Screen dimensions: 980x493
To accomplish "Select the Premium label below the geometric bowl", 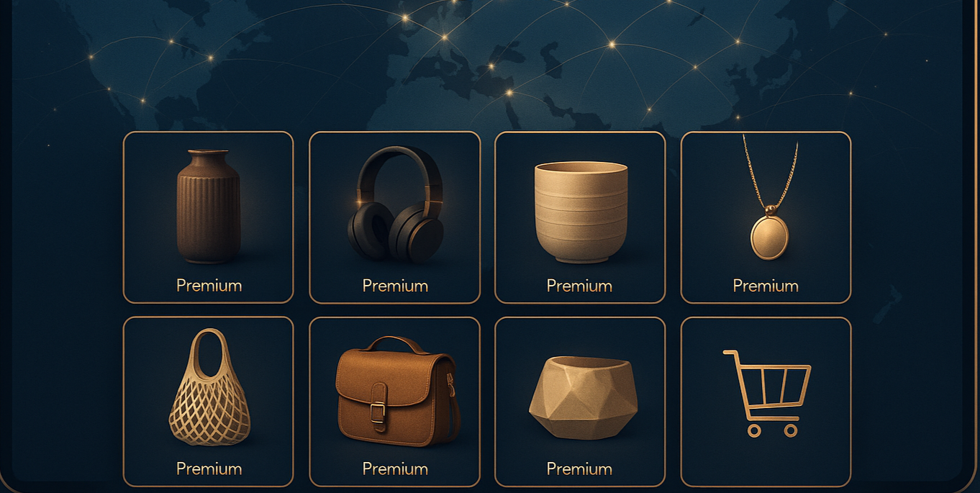I will point(579,469).
